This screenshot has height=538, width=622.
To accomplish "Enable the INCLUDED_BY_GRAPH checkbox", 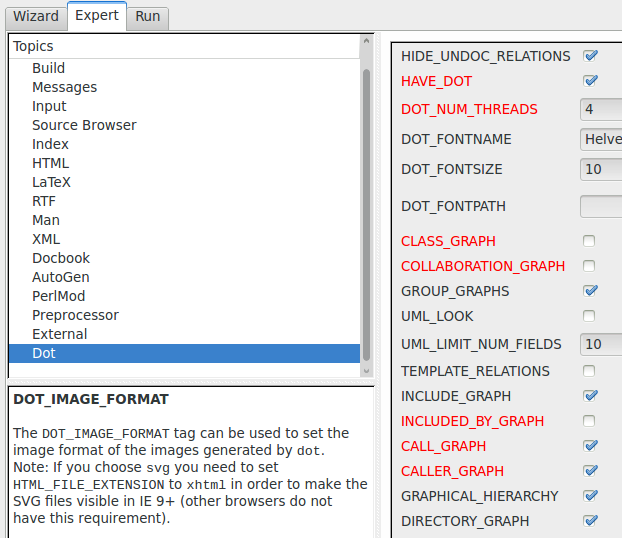I will [x=589, y=421].
